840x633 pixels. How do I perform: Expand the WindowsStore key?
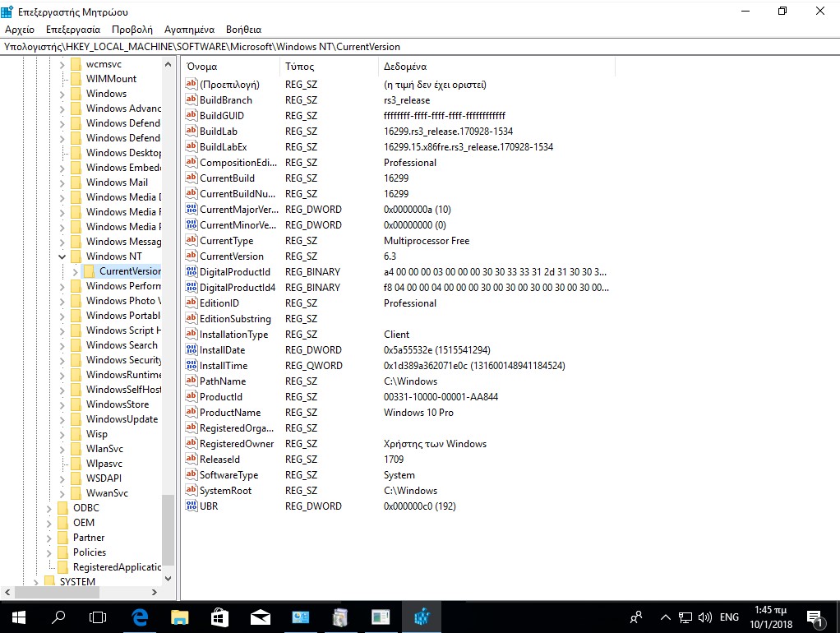(x=62, y=404)
